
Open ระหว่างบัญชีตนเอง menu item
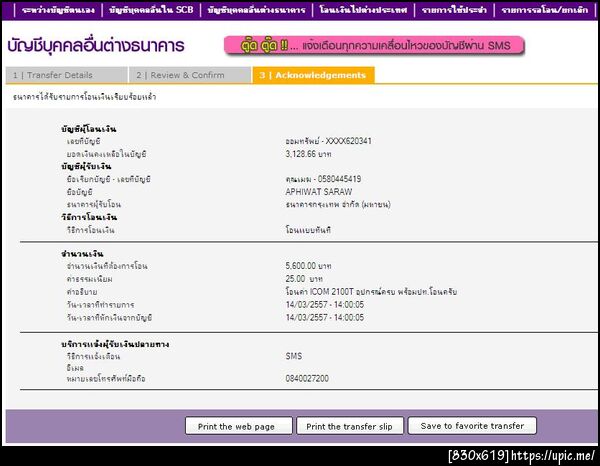point(58,10)
